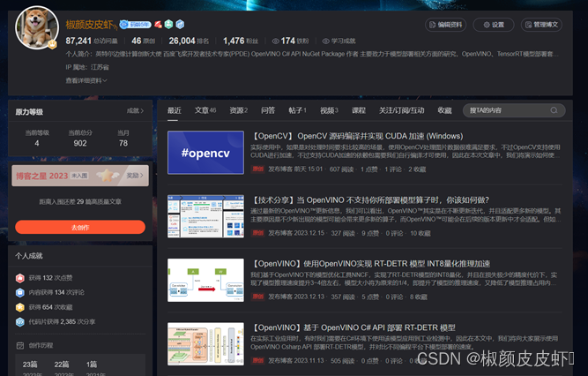Click the green hexagon badge icon
The height and width of the screenshot is (376, 588).
pyautogui.click(x=168, y=25)
